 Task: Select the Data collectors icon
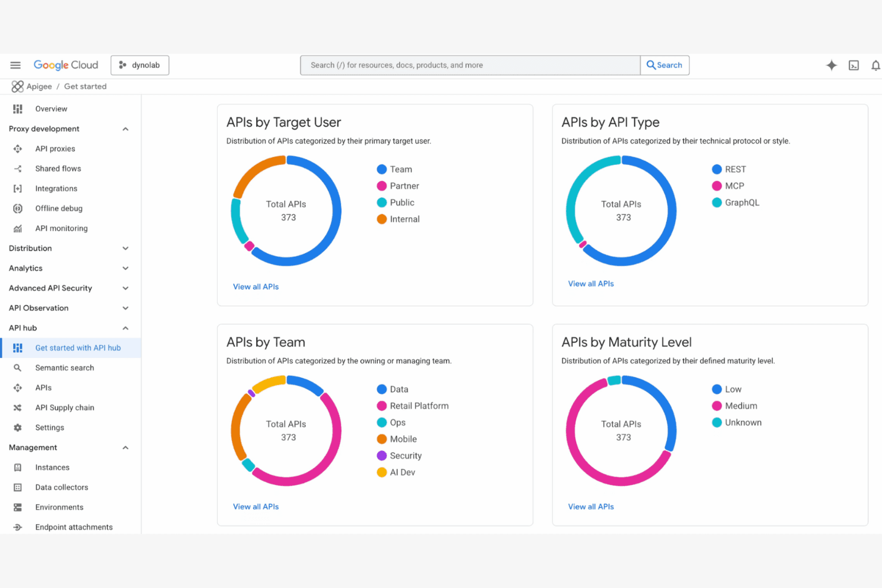pyautogui.click(x=18, y=487)
